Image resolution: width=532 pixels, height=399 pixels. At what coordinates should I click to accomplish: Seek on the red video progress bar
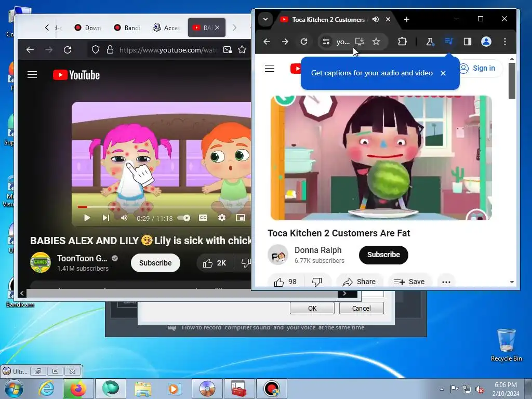(164, 207)
